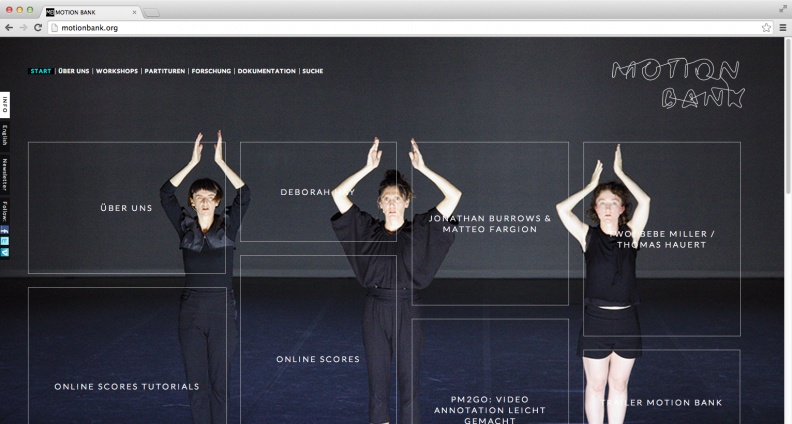
Task: Open the Online Scores Tutorials tile
Action: click(127, 386)
